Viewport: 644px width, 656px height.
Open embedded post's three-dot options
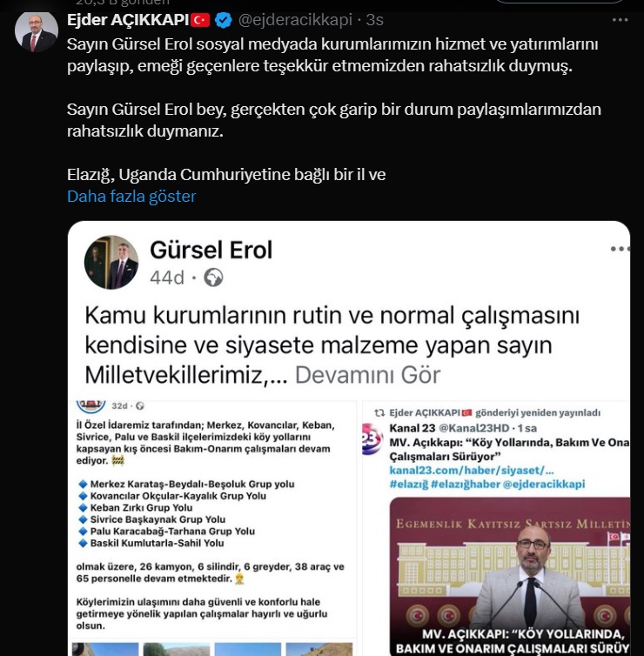pos(620,249)
